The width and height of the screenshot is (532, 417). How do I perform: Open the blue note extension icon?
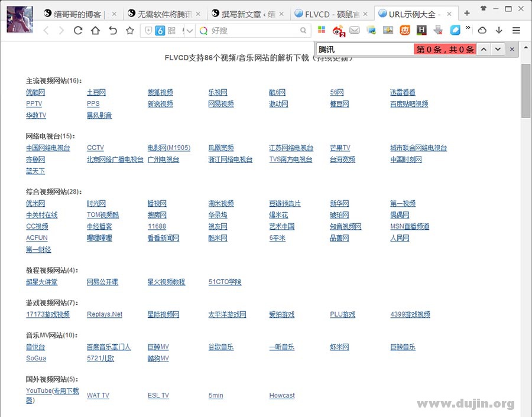455,30
